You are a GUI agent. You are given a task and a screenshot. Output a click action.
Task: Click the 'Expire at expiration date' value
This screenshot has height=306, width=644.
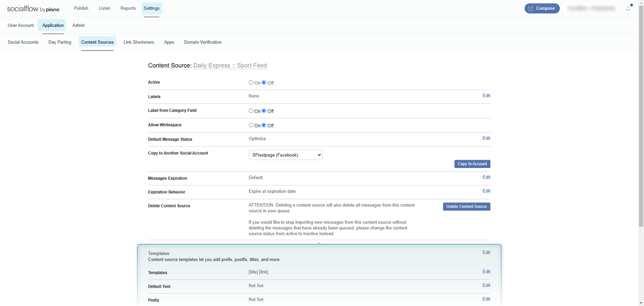pyautogui.click(x=272, y=191)
